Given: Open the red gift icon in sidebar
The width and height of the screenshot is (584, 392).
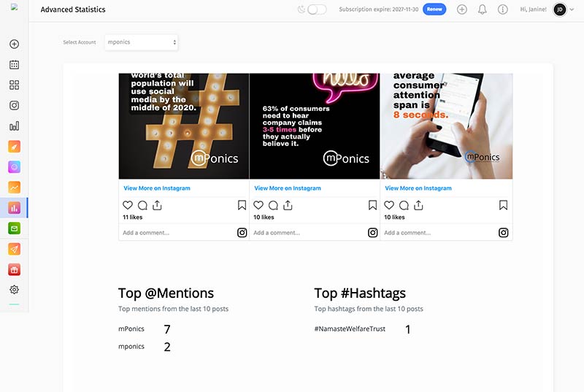Looking at the screenshot, I should (14, 269).
